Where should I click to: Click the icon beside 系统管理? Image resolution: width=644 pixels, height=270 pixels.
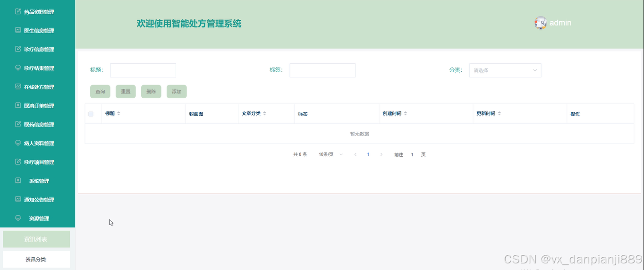[18, 181]
